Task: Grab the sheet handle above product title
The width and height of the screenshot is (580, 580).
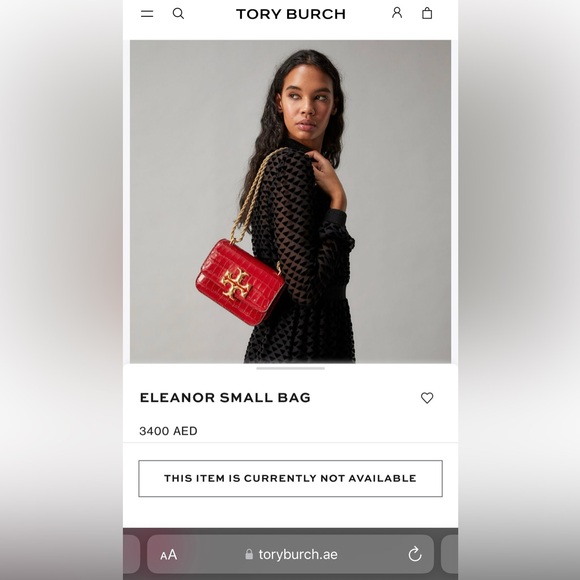Action: click(290, 368)
